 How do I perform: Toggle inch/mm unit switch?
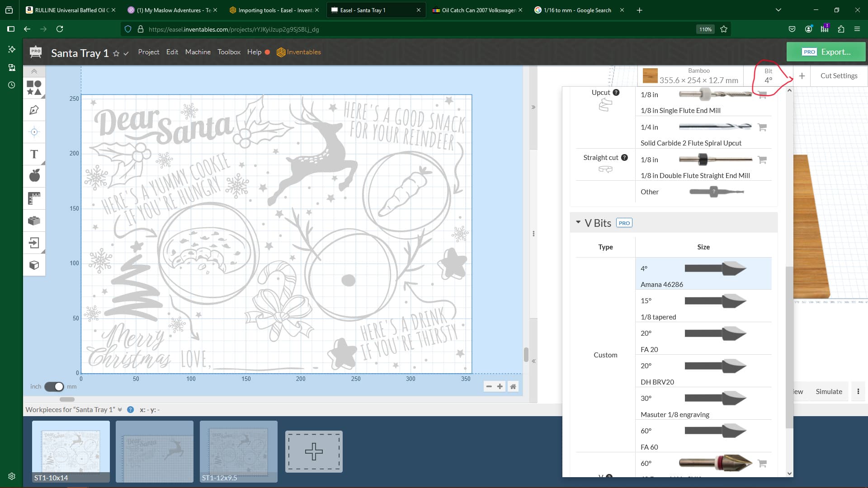coord(54,386)
